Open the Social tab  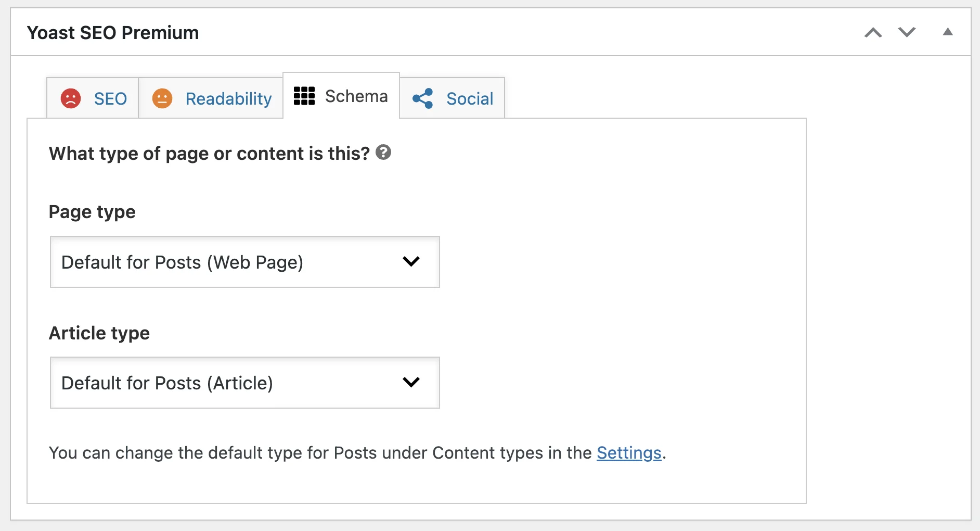tap(452, 98)
